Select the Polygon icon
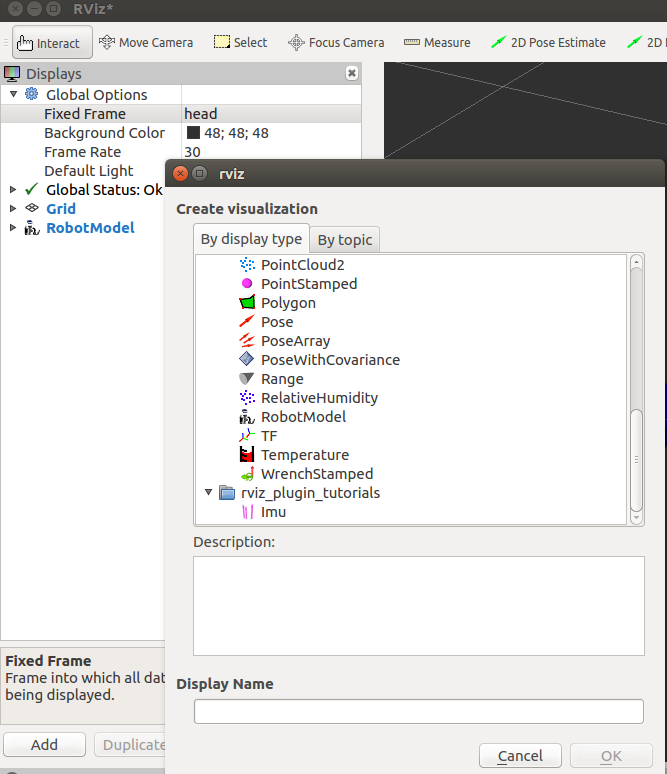The image size is (667, 774). 247,303
